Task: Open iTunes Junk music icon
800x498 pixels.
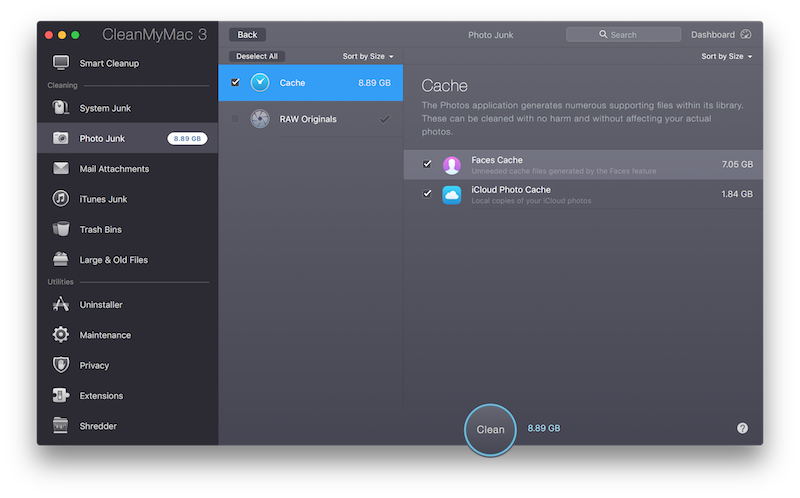Action: point(61,199)
